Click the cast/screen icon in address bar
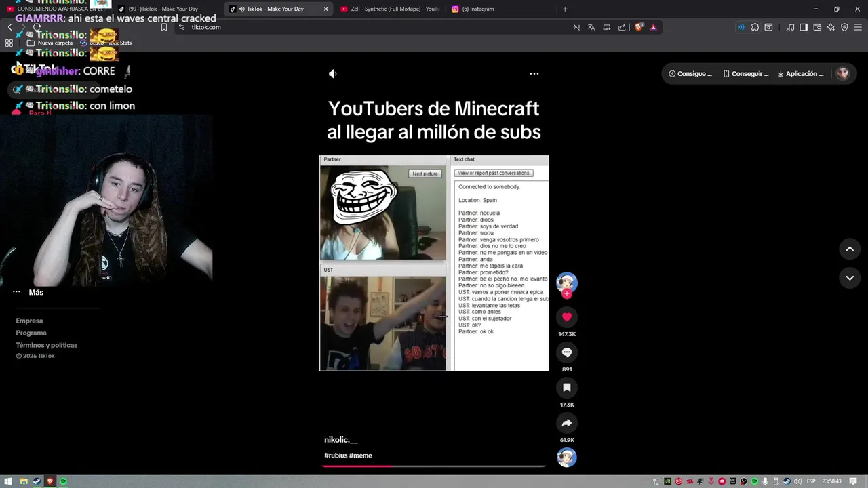The width and height of the screenshot is (868, 488). [607, 27]
